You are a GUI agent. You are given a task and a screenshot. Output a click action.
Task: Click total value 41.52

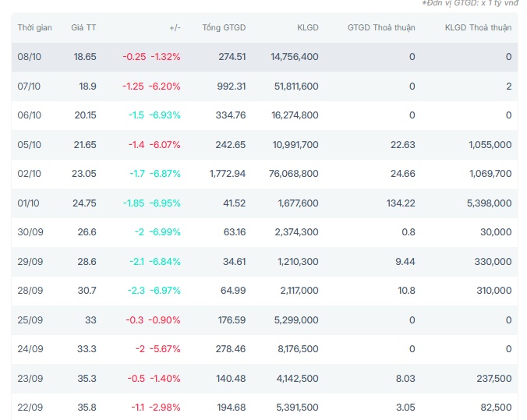pos(234,203)
